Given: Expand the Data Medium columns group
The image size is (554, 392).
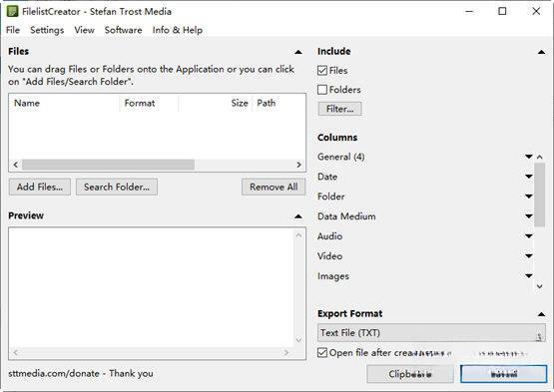Looking at the screenshot, I should pyautogui.click(x=529, y=216).
